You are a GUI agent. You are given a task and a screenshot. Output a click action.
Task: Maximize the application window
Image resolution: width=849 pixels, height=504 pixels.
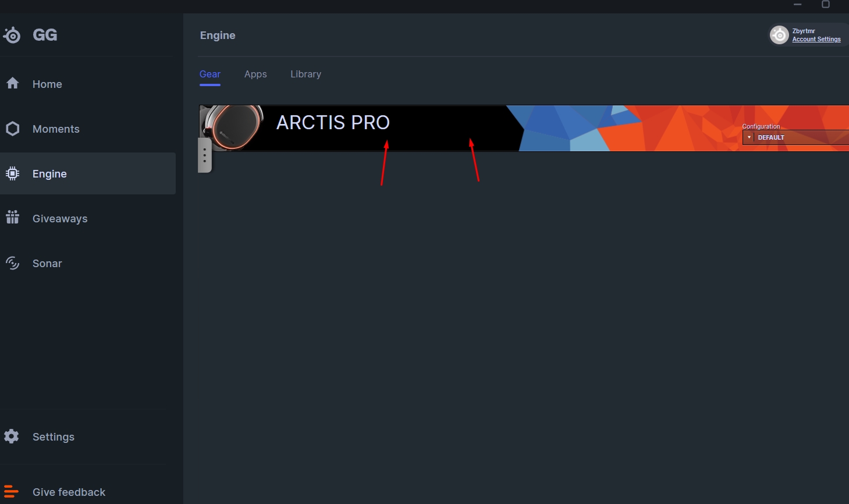tap(825, 4)
